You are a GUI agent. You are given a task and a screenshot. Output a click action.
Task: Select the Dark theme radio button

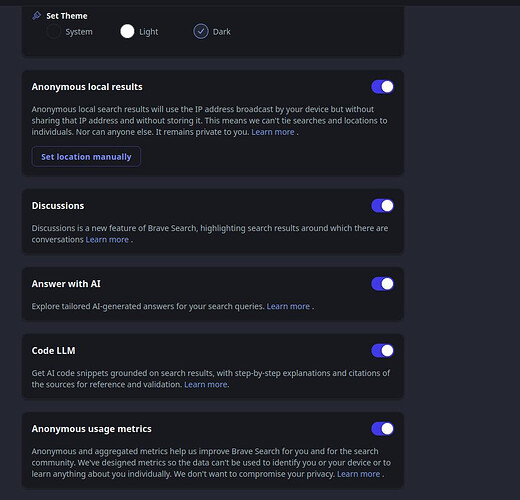(x=201, y=32)
